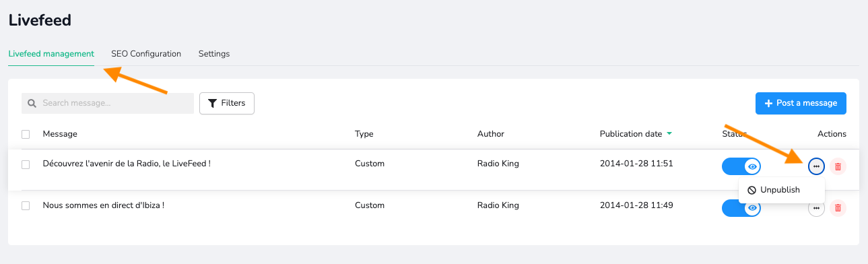This screenshot has height=264, width=868.
Task: Choose Unpublish from the popup menu
Action: (x=781, y=190)
